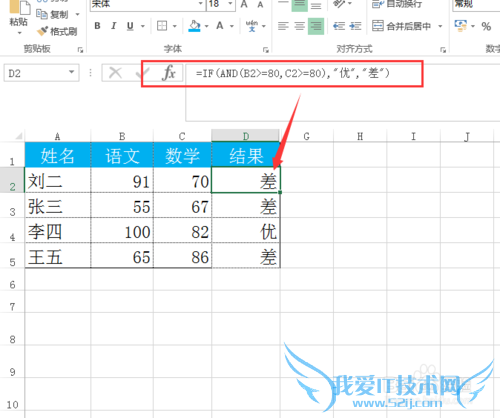Image resolution: width=500 pixels, height=418 pixels.
Task: Cancel formula entry with the X icon
Action: (x=115, y=73)
